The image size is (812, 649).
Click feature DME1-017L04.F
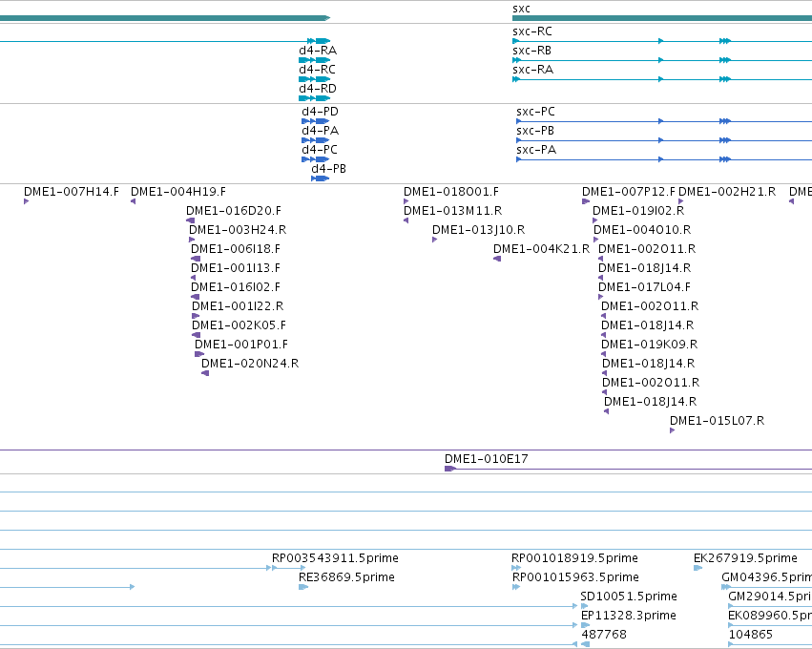coord(644,287)
